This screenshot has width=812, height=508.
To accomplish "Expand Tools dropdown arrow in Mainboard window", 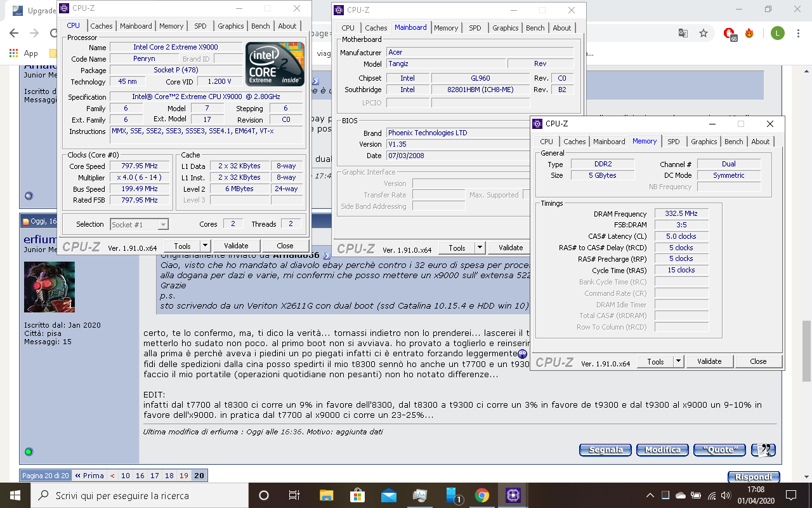I will [480, 248].
